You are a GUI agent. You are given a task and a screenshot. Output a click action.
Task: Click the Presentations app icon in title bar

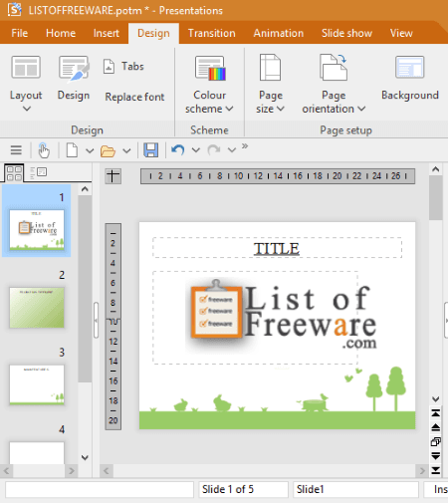coord(14,10)
